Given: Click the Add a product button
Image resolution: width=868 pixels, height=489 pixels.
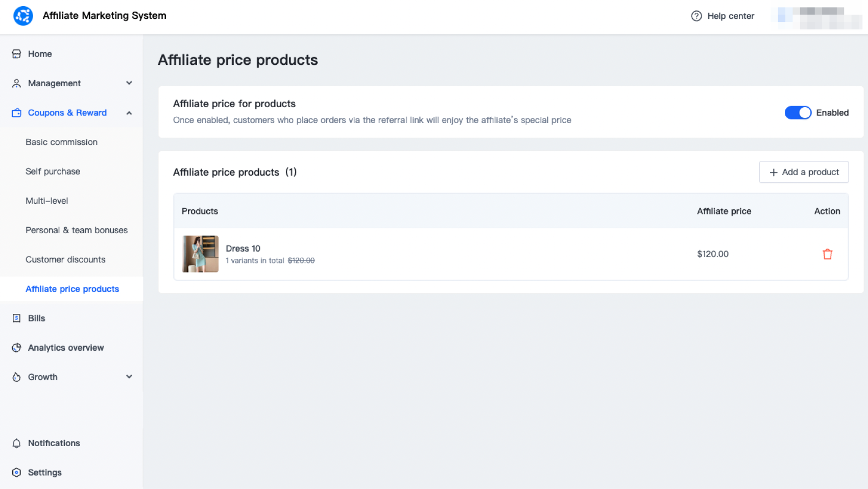Looking at the screenshot, I should tap(803, 172).
